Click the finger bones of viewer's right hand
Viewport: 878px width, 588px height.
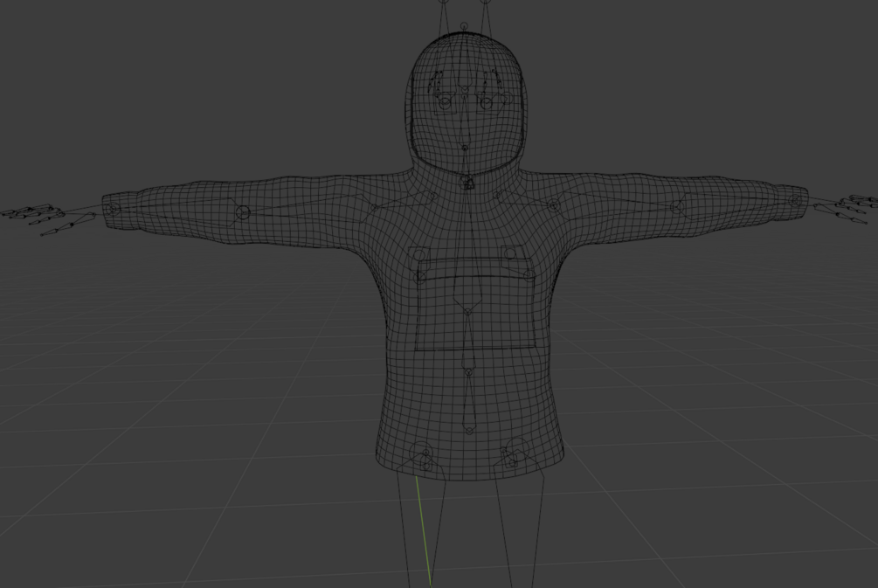point(847,208)
